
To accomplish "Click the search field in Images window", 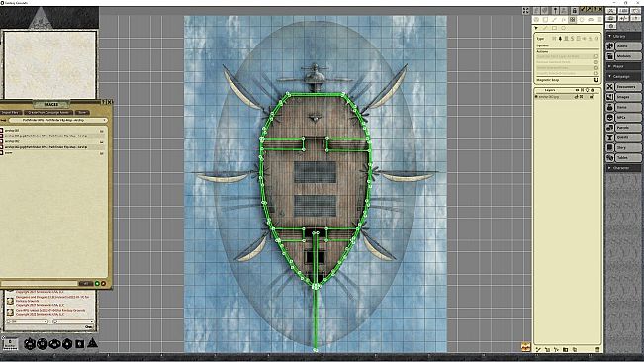I will [39, 283].
